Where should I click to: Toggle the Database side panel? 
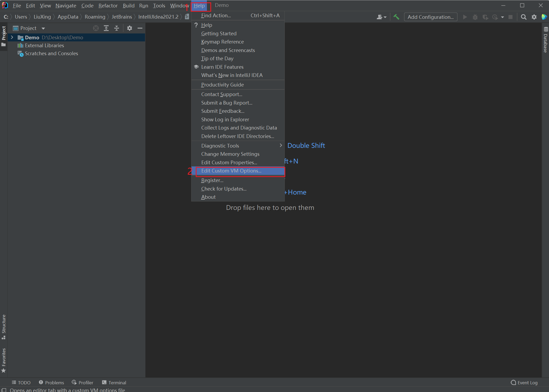coord(546,40)
